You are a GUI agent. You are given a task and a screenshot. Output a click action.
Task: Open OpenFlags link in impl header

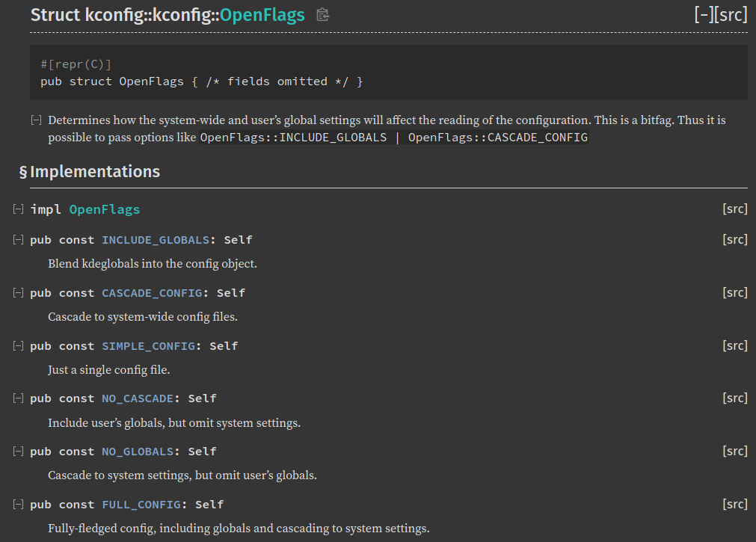point(105,210)
